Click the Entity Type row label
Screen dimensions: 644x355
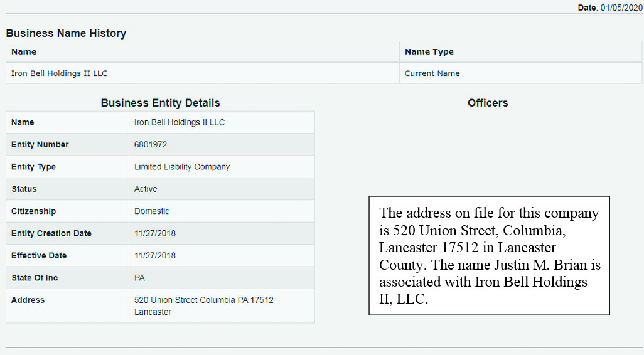pos(33,167)
